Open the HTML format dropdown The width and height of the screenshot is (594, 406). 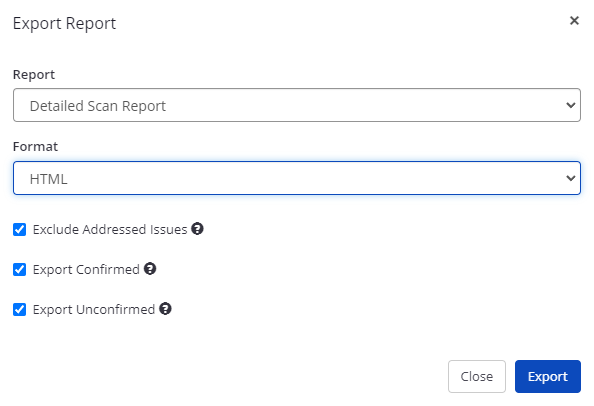coord(297,178)
